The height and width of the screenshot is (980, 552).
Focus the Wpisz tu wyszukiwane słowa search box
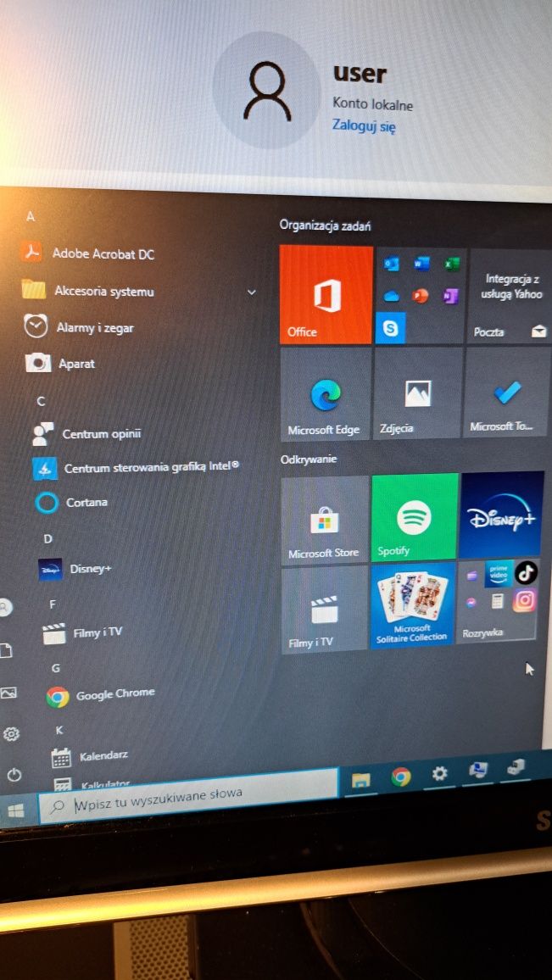click(188, 796)
